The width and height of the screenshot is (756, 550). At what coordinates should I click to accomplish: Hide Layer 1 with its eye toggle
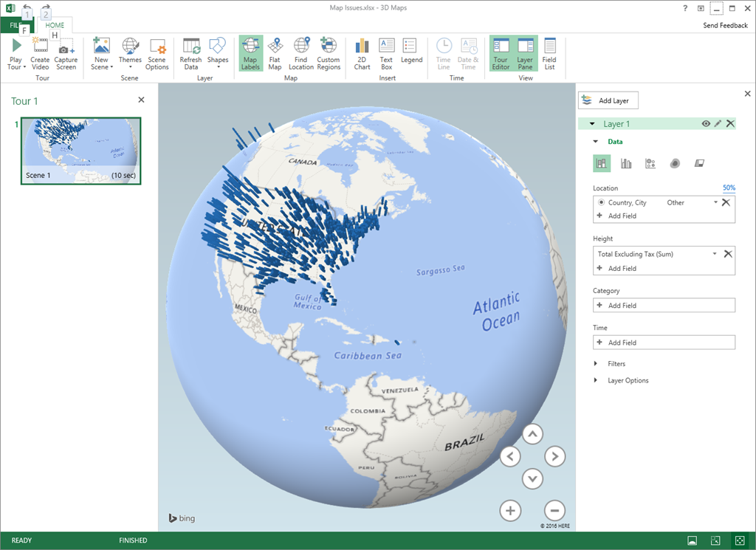click(x=705, y=123)
